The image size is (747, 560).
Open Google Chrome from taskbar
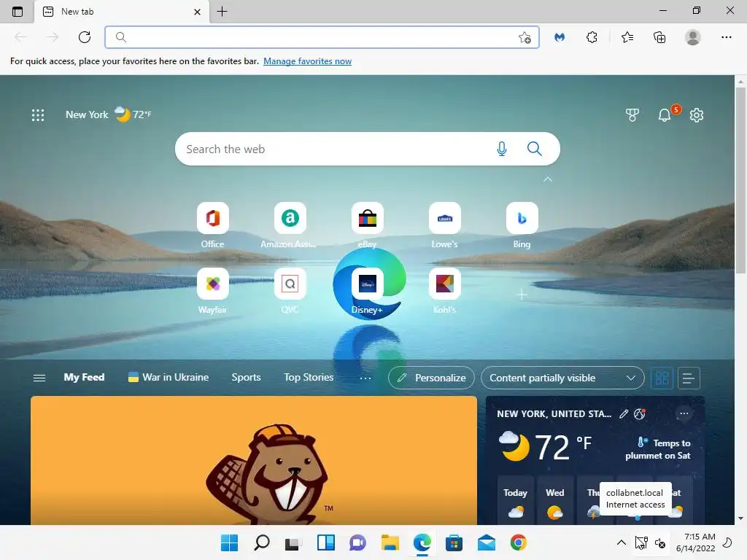[519, 542]
